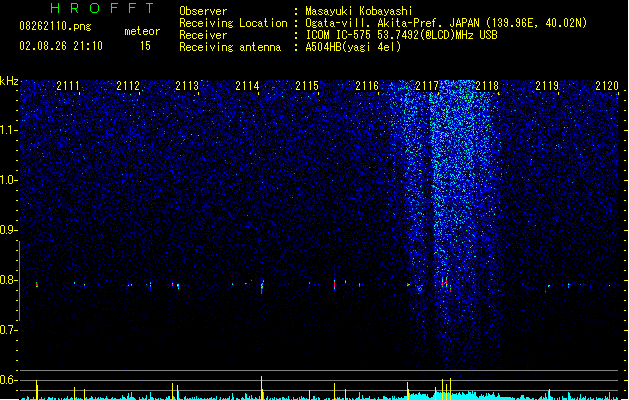The image size is (629, 400).
Task: Click the 2120 time marker
Action: [x=607, y=86]
